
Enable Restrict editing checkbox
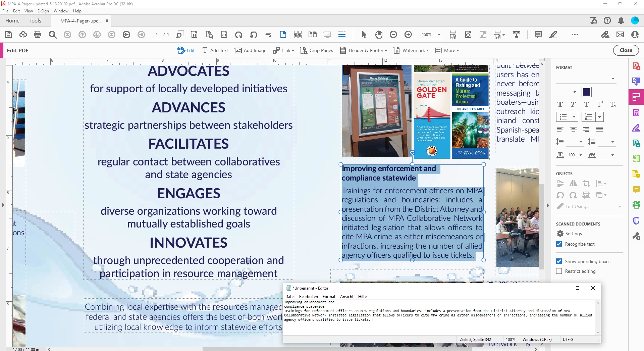559,271
